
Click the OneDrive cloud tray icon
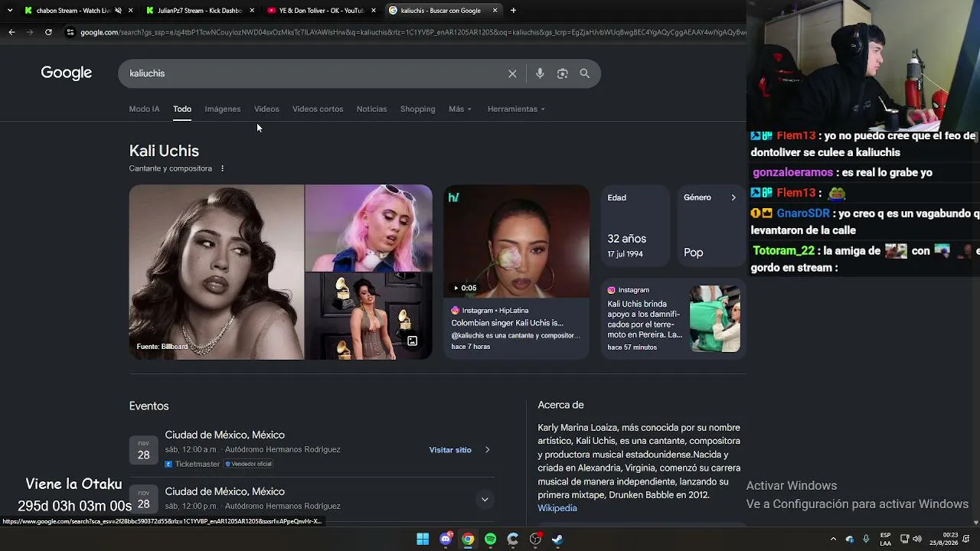[x=850, y=540]
